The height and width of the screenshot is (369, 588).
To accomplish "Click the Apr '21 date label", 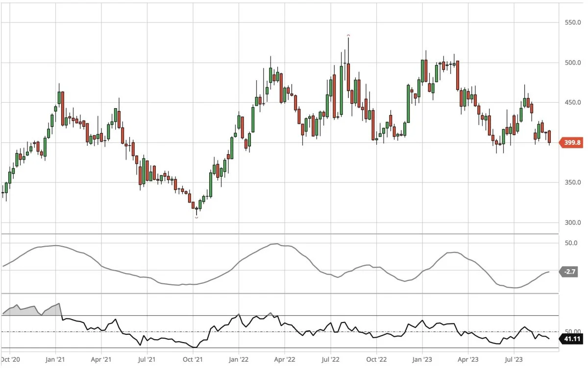I will (100, 360).
